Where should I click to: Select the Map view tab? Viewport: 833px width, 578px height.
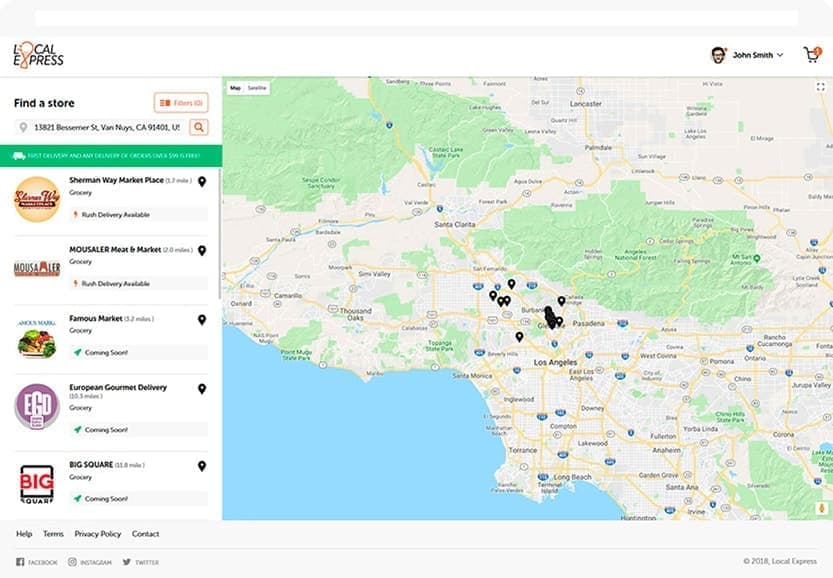(x=236, y=88)
